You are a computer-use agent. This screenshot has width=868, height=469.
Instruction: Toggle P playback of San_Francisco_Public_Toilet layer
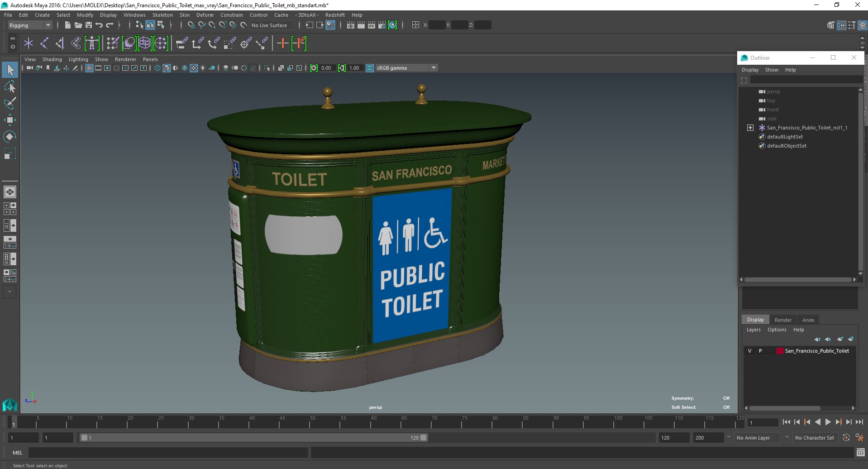click(760, 351)
